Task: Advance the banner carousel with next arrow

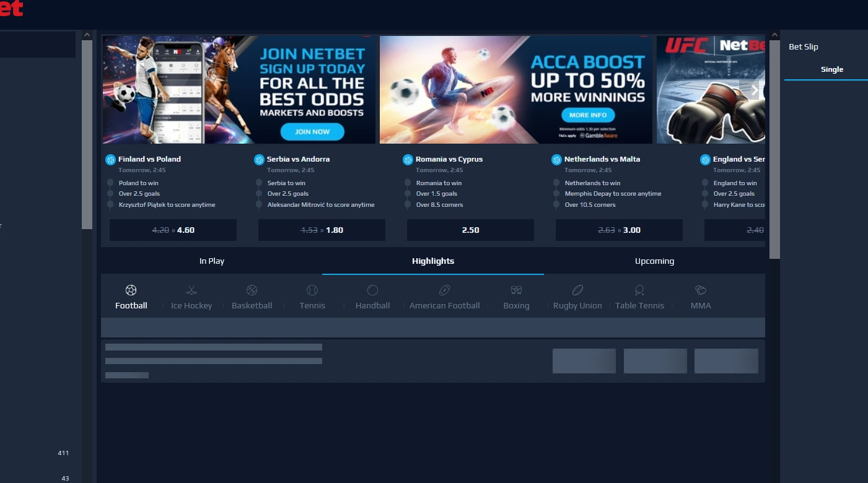Action: (754, 90)
